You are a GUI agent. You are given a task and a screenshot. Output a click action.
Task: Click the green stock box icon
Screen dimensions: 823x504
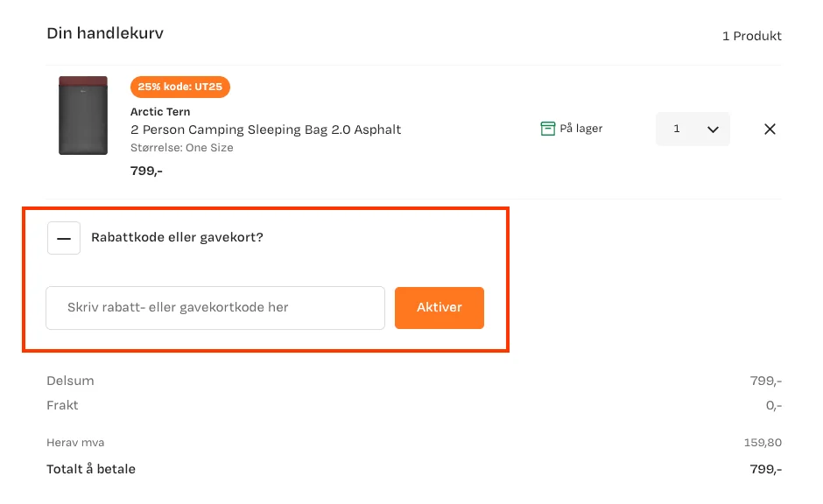click(547, 129)
